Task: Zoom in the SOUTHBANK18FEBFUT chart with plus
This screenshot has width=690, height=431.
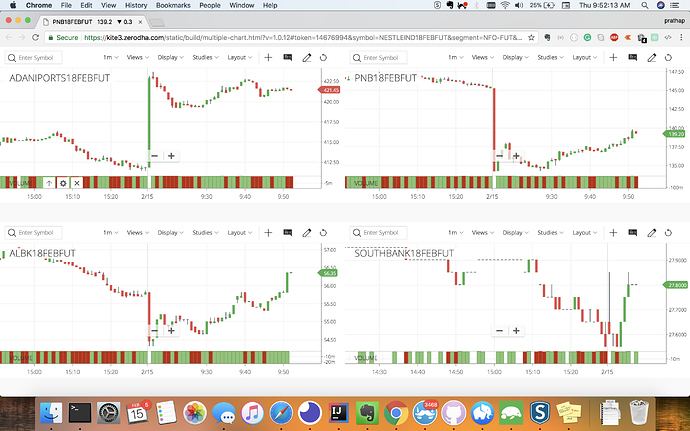Action: pos(516,331)
